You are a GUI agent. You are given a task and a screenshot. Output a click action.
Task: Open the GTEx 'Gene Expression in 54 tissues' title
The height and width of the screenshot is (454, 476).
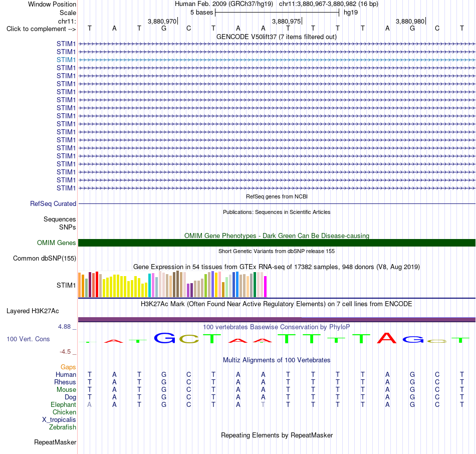coord(277,267)
